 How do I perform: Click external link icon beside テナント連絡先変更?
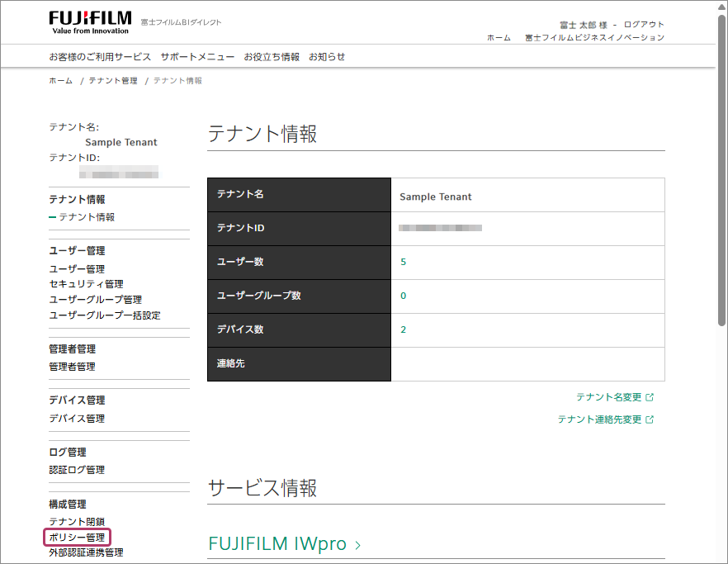tap(650, 419)
